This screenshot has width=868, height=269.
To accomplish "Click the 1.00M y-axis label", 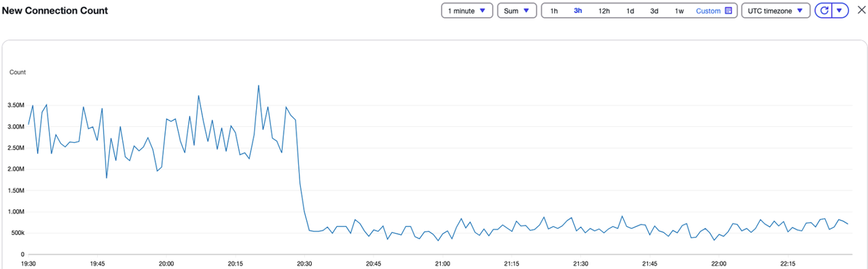I will coord(16,212).
